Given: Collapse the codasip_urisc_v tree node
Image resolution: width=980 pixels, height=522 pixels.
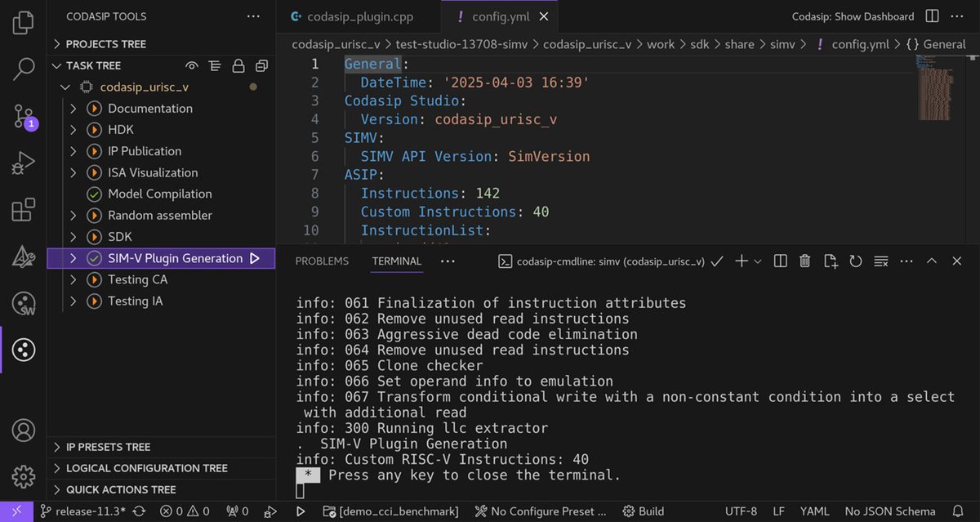Looking at the screenshot, I should (66, 87).
